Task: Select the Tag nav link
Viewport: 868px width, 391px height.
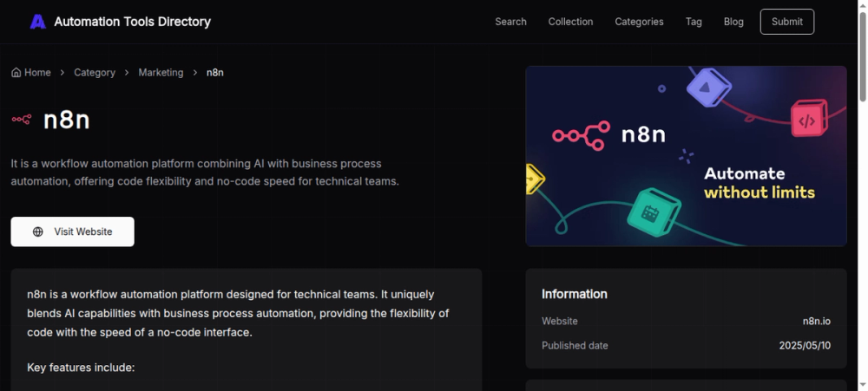Action: pos(694,22)
